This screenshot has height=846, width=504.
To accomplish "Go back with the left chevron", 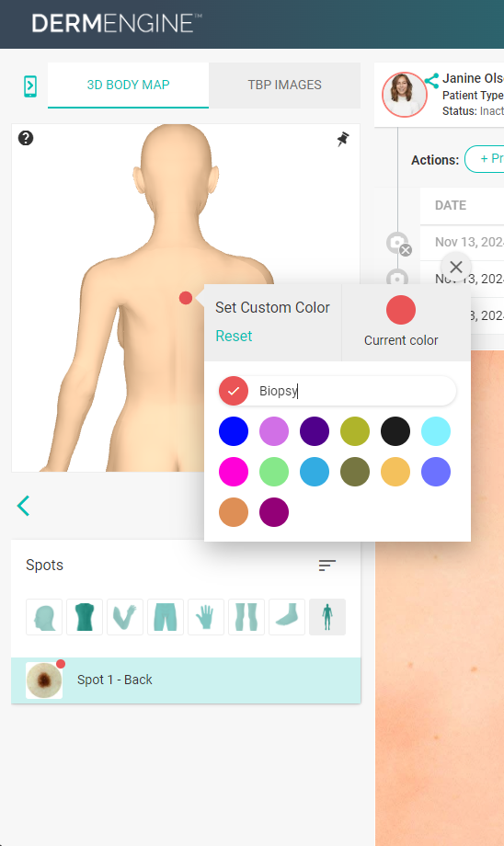I will 23,506.
